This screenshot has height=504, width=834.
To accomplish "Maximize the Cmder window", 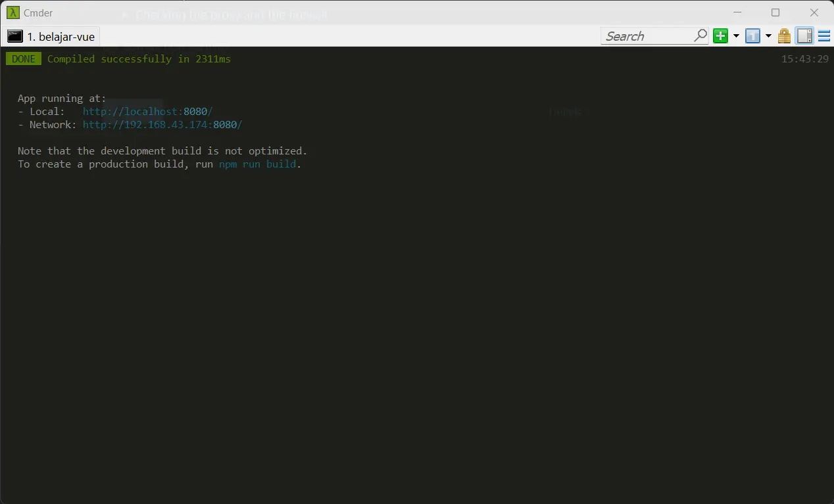I will (x=775, y=12).
